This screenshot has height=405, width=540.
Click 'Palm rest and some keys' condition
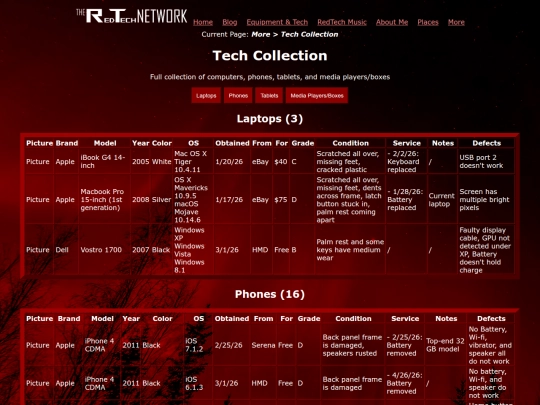tap(350, 250)
